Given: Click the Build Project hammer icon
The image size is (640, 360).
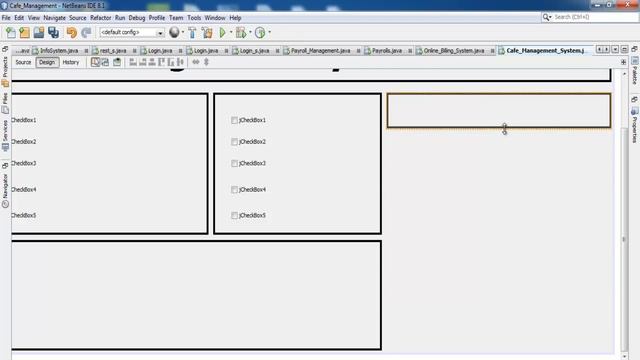Looking at the screenshot, I should (x=192, y=33).
